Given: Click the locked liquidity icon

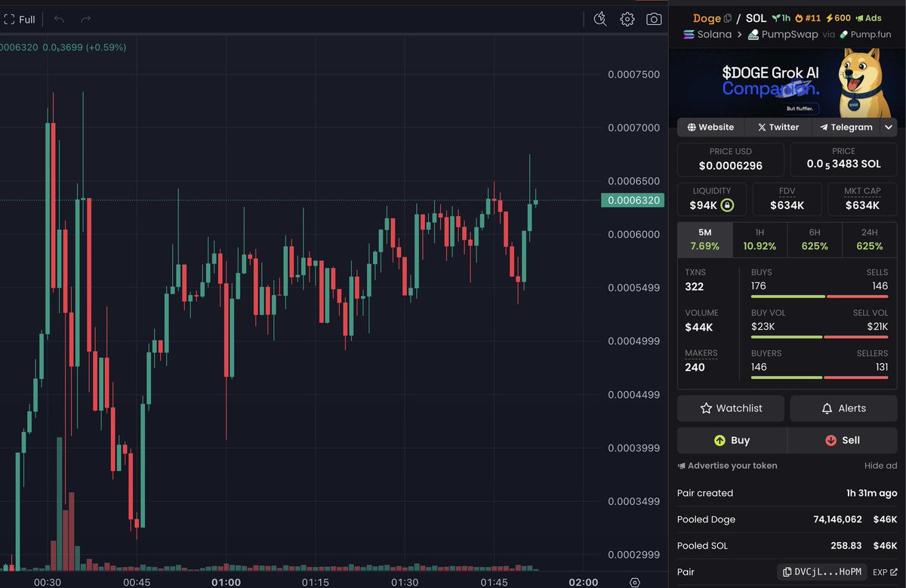Looking at the screenshot, I should point(727,205).
